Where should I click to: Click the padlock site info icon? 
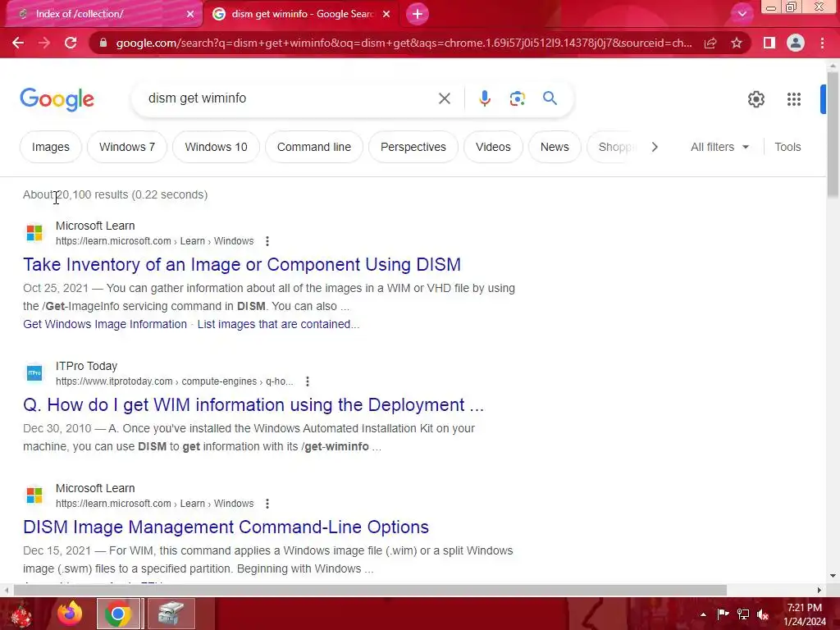pyautogui.click(x=103, y=43)
